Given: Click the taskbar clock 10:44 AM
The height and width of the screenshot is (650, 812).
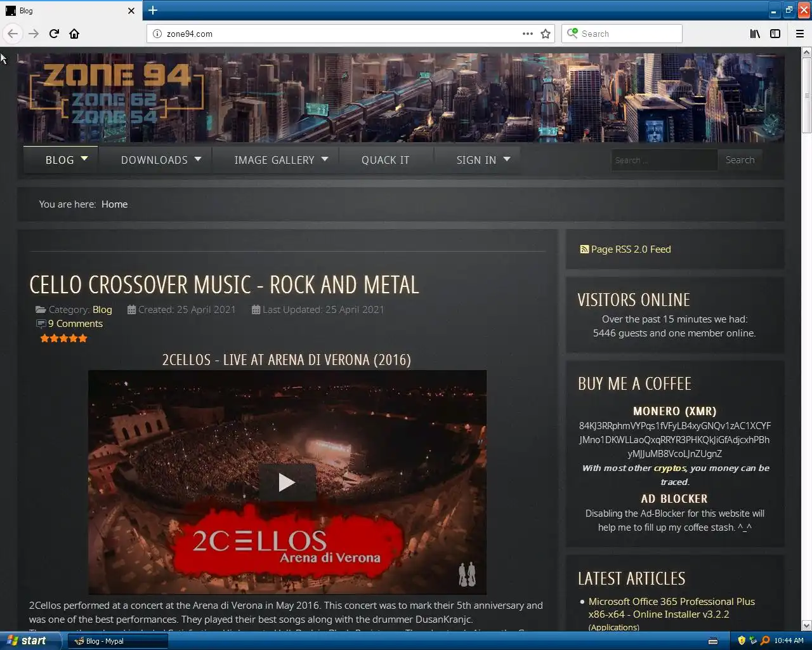Looking at the screenshot, I should 789,640.
